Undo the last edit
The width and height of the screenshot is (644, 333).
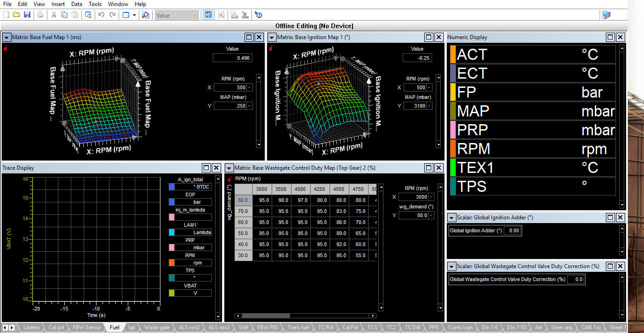102,15
